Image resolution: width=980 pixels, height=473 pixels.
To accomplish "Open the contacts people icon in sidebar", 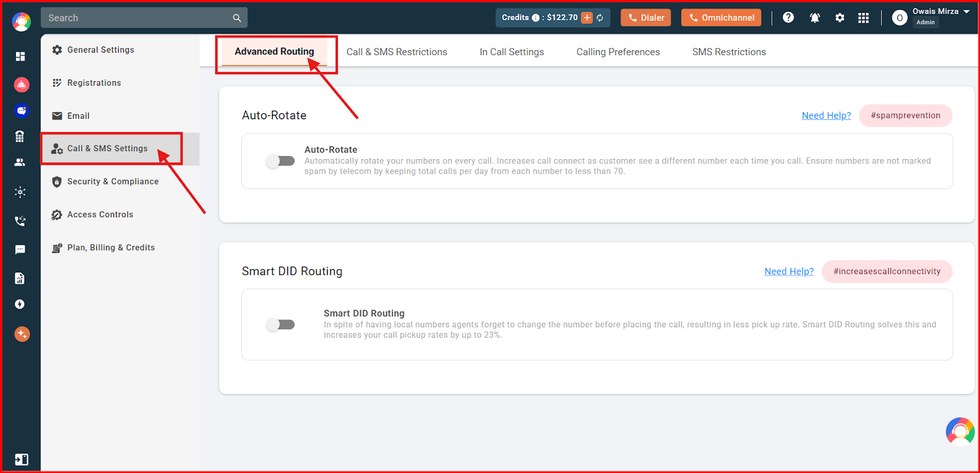I will coord(20,162).
